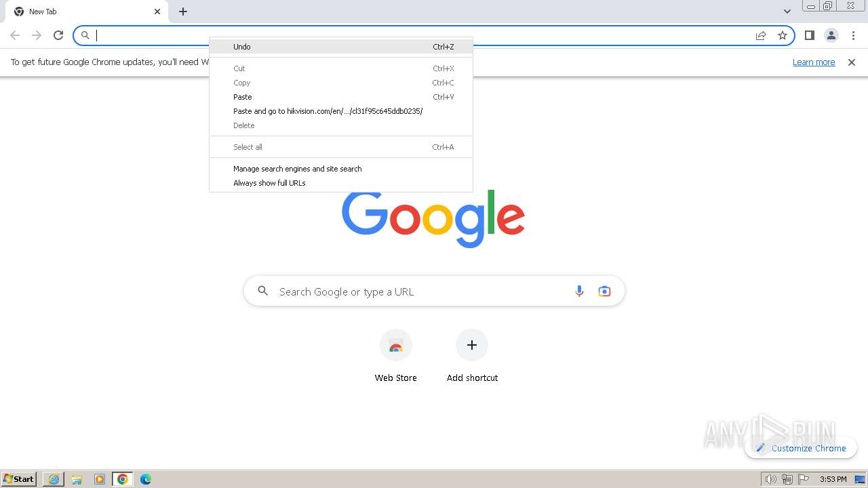Click the search magnifier in the address bar
The image size is (868, 488).
[85, 35]
